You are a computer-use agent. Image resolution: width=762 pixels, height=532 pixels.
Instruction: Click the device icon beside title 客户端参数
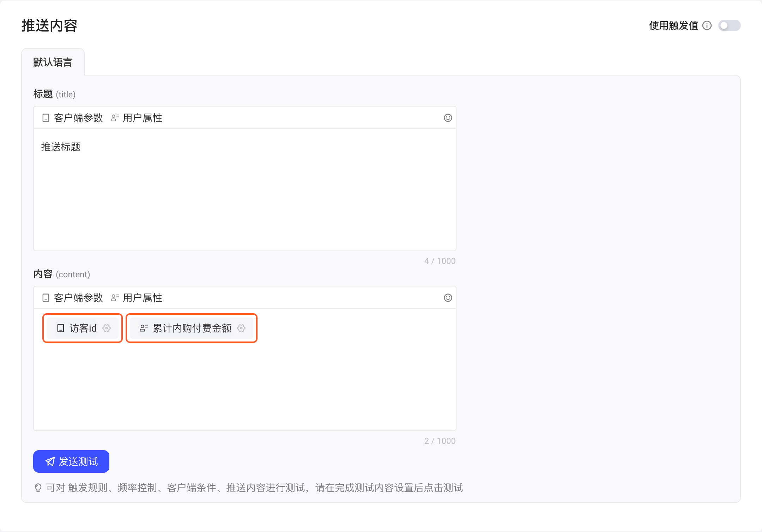pyautogui.click(x=46, y=118)
